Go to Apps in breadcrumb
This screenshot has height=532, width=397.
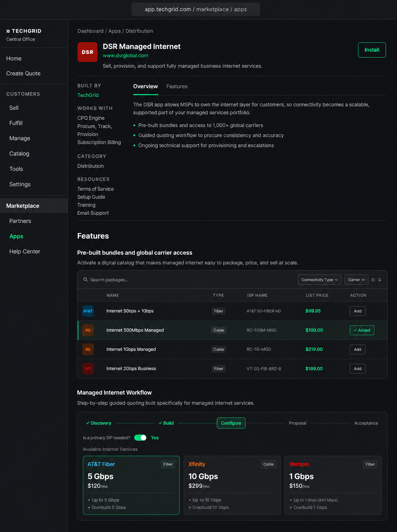click(x=114, y=31)
